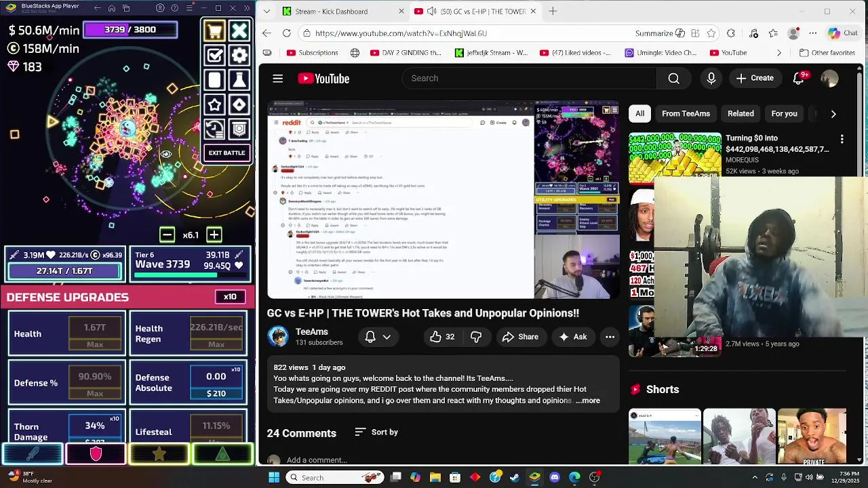Add page to favorites with star icon
The width and height of the screenshot is (868, 488).
tap(711, 33)
